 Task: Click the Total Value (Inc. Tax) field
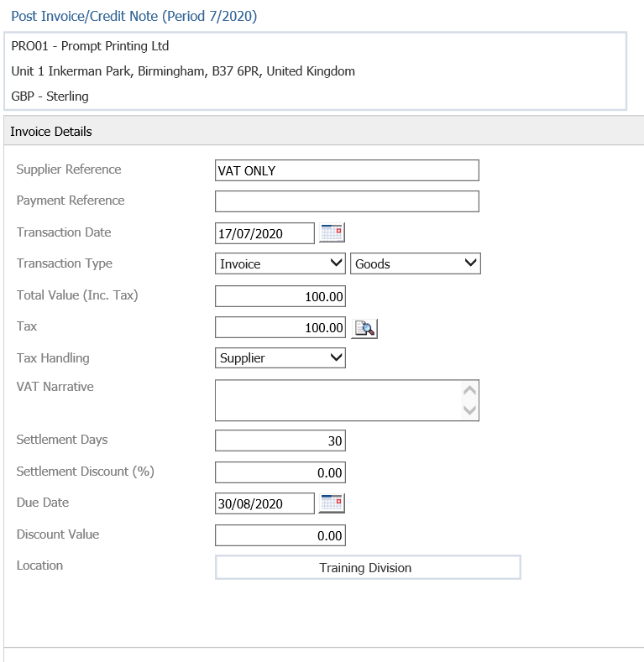280,296
